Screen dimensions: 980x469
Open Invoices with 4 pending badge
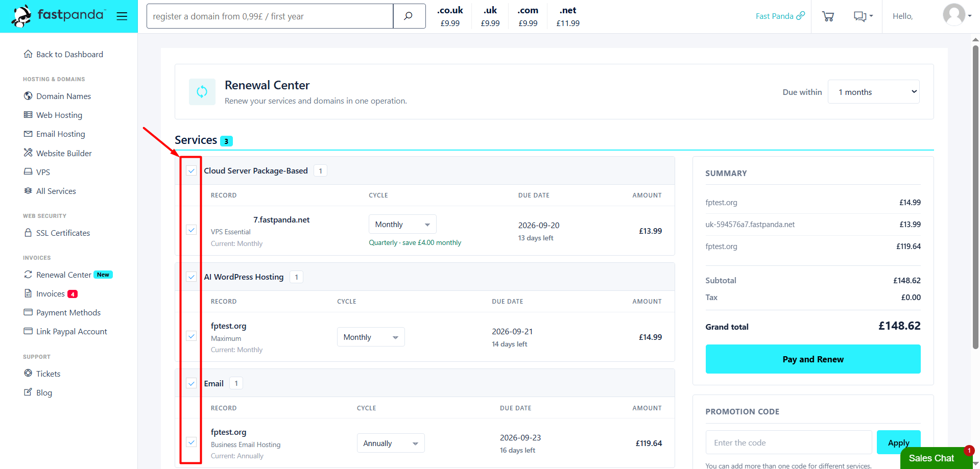(57, 293)
